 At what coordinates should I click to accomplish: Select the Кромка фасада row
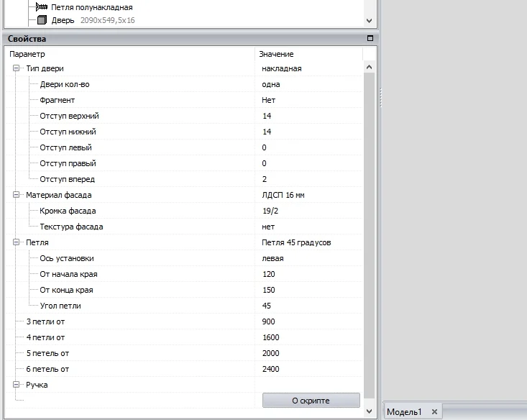pyautogui.click(x=184, y=211)
